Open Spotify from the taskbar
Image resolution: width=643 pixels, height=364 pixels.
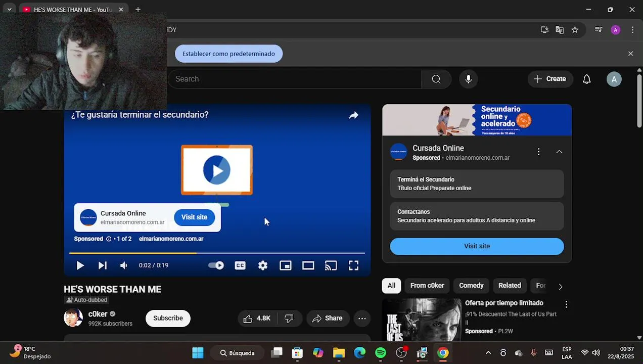pos(381,353)
